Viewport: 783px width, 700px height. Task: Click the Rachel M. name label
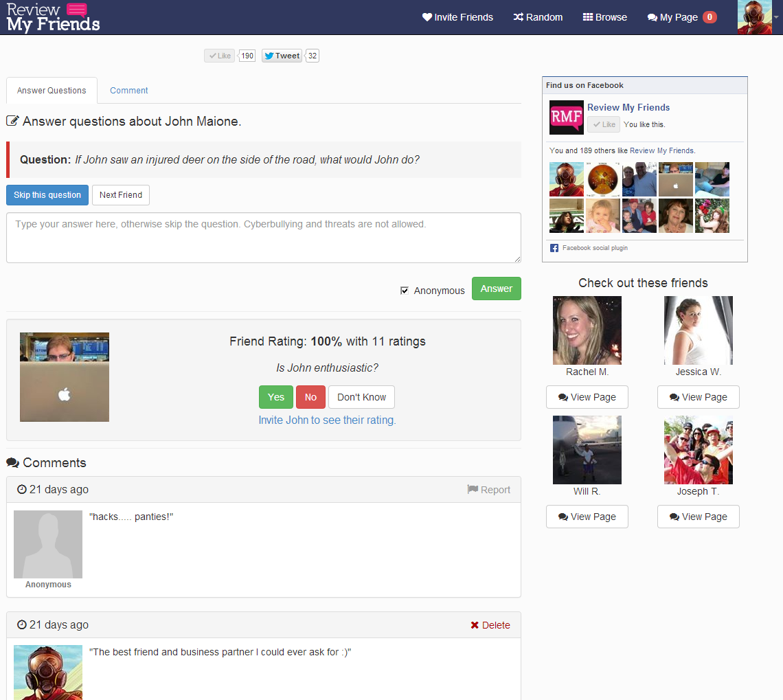[x=587, y=372]
